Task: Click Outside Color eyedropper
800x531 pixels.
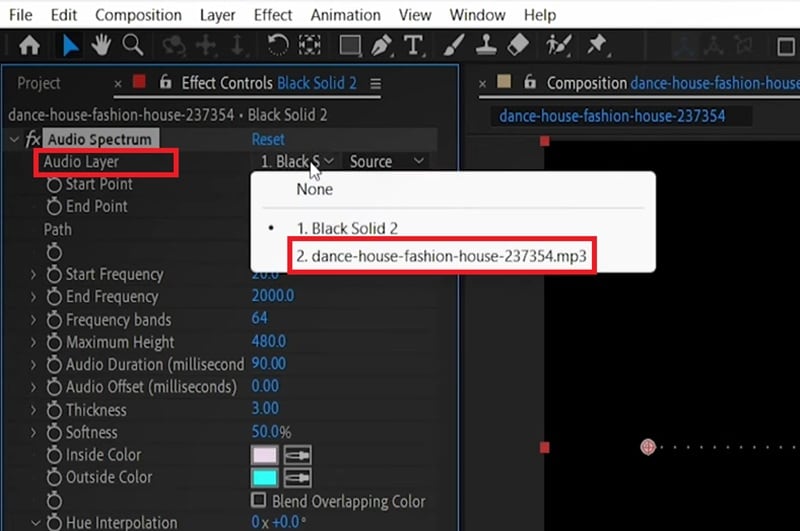Action: (297, 478)
